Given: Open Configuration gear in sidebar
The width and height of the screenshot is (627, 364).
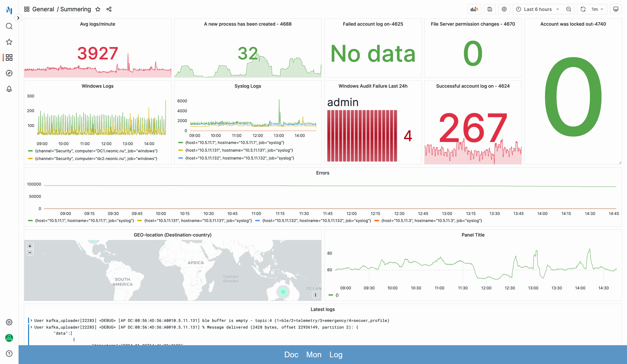Looking at the screenshot, I should [x=9, y=322].
